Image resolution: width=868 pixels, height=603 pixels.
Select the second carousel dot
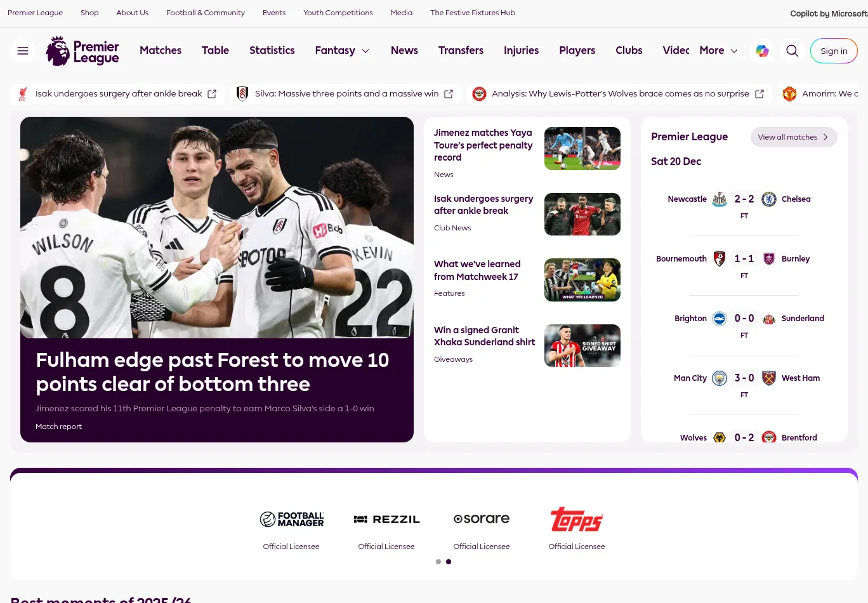coord(449,562)
